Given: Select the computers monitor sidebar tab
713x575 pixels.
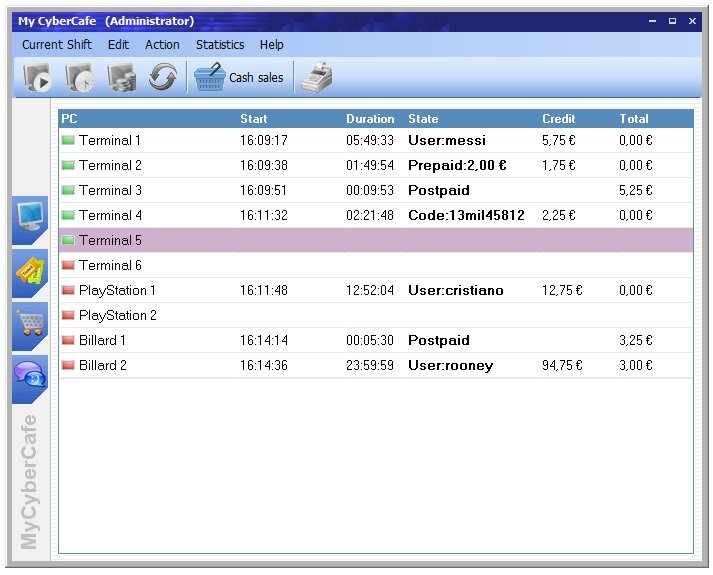Looking at the screenshot, I should [x=29, y=221].
